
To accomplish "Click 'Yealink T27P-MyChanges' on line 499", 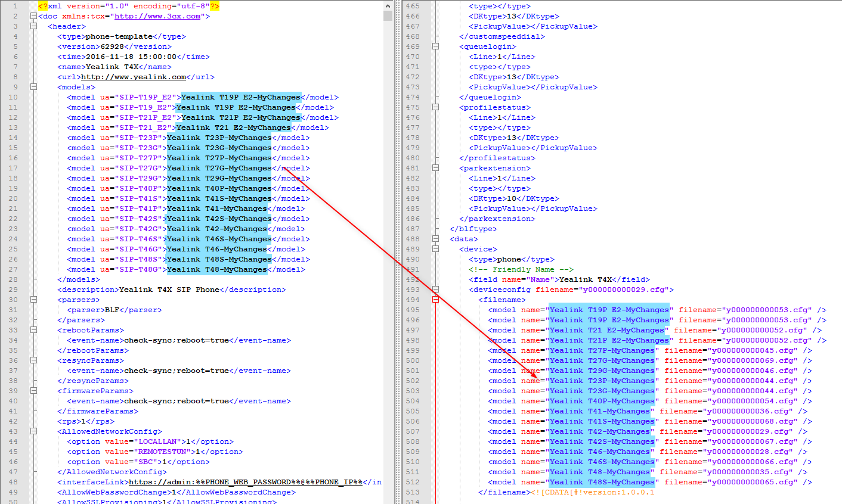I will (x=602, y=350).
